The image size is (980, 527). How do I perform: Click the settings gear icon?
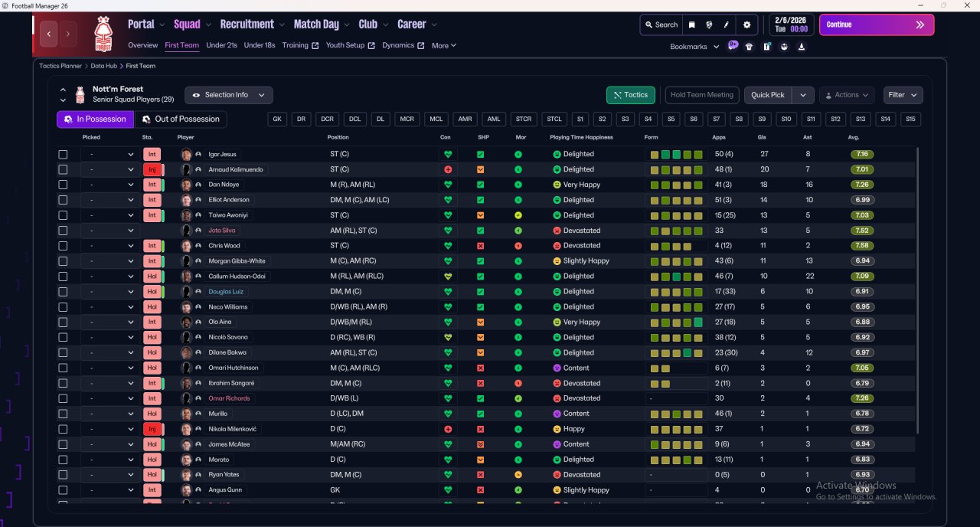point(747,25)
